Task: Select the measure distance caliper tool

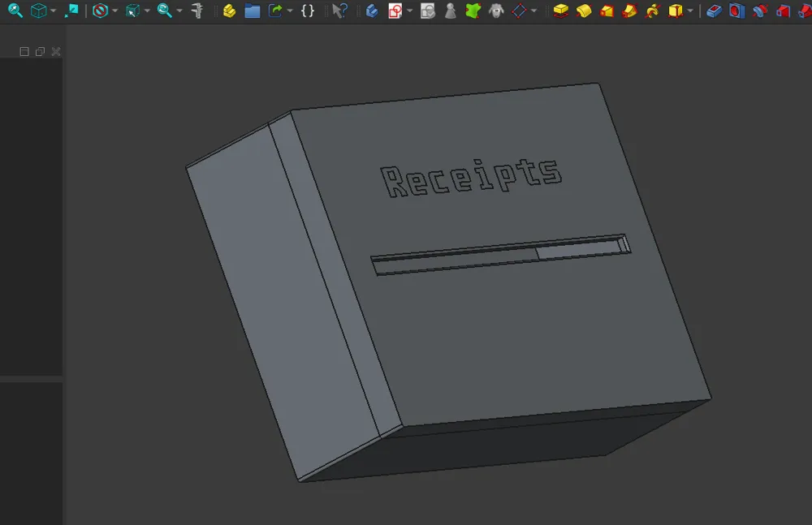Action: [x=195, y=11]
